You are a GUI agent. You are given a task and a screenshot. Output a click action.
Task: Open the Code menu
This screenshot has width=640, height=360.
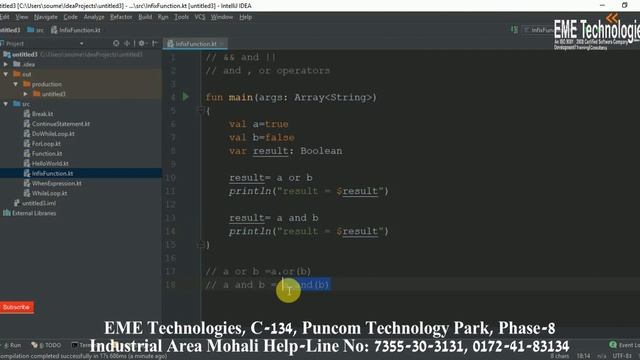(70, 17)
